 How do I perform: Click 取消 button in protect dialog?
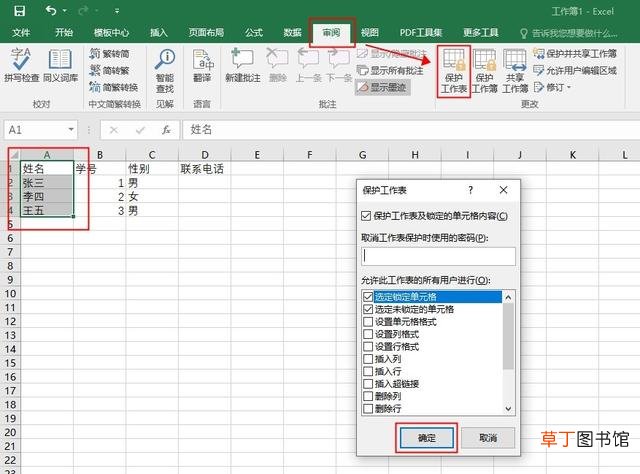pos(488,438)
